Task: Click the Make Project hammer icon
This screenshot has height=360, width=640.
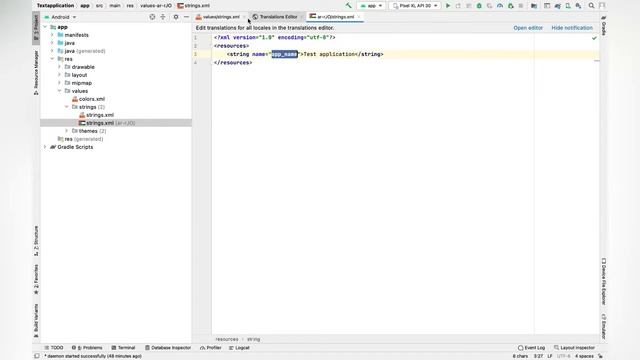Action: point(348,6)
